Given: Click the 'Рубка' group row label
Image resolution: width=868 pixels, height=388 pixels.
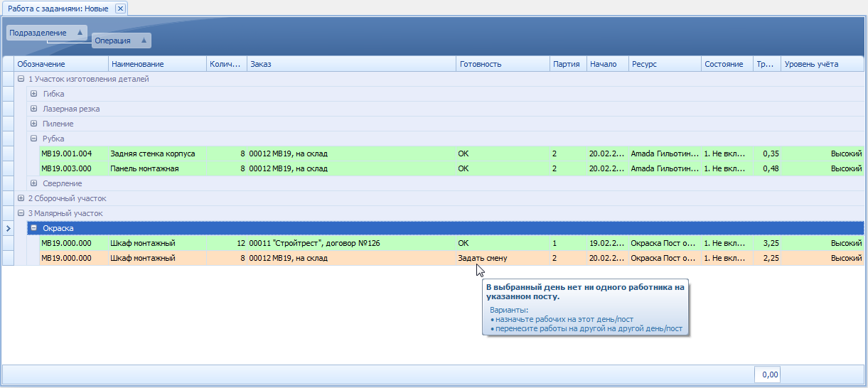Looking at the screenshot, I should point(53,139).
